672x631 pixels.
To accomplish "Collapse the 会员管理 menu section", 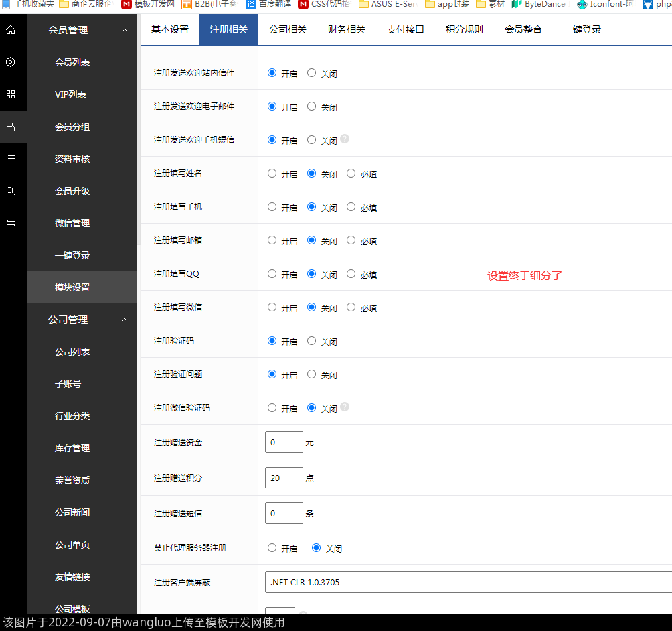I will pyautogui.click(x=124, y=30).
